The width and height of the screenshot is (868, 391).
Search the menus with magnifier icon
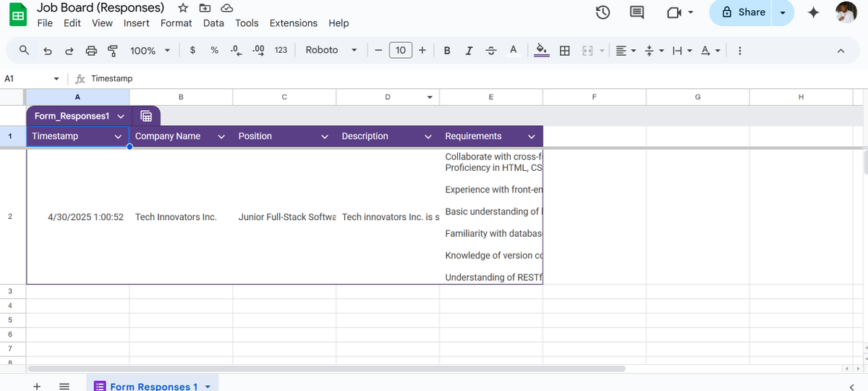click(x=24, y=50)
